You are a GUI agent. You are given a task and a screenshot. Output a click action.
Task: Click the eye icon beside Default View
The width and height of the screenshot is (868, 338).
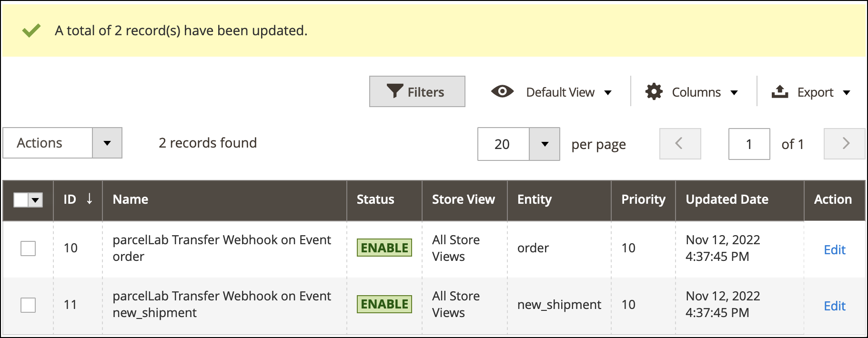pos(502,91)
